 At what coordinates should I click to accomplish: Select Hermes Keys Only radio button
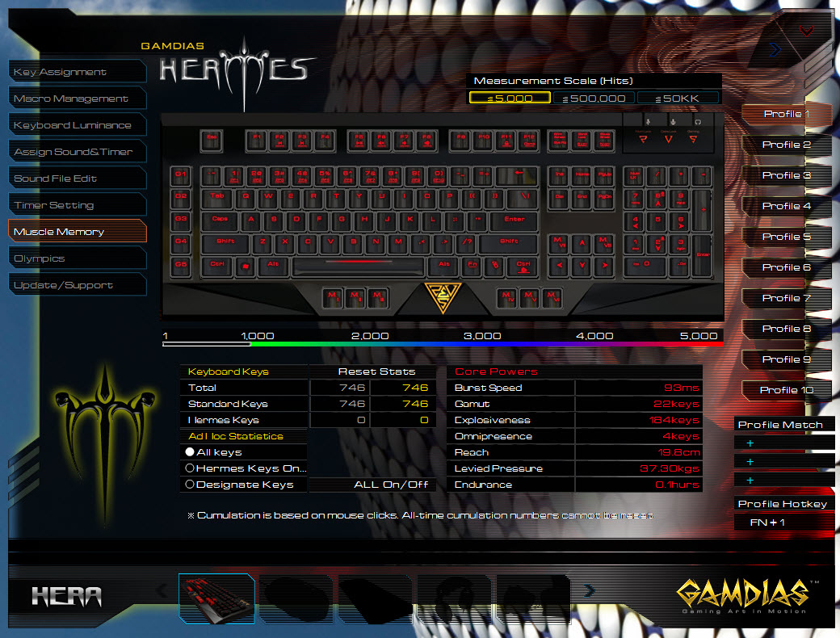[190, 468]
